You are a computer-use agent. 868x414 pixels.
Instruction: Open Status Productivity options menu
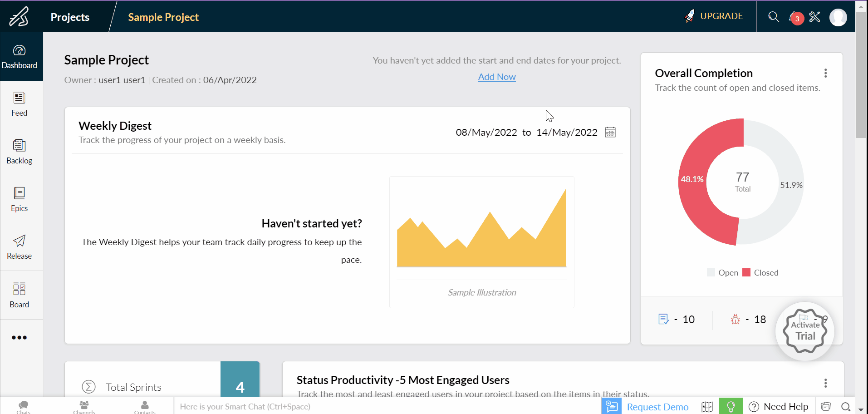(825, 383)
